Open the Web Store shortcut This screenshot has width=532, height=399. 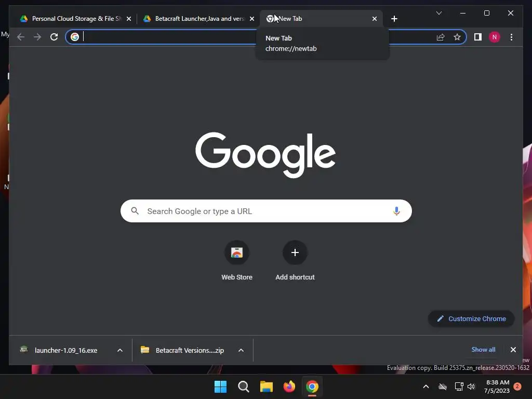pos(237,261)
